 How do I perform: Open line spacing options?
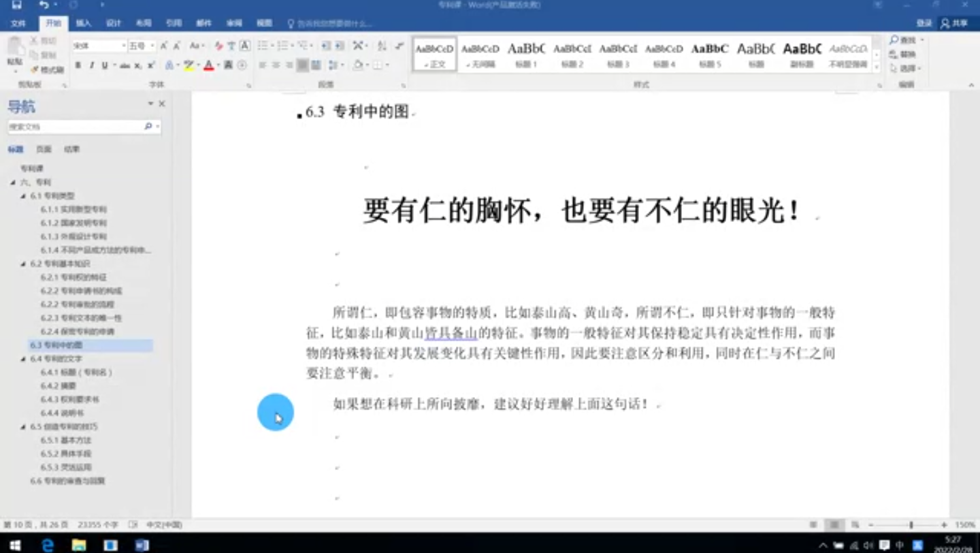[336, 65]
